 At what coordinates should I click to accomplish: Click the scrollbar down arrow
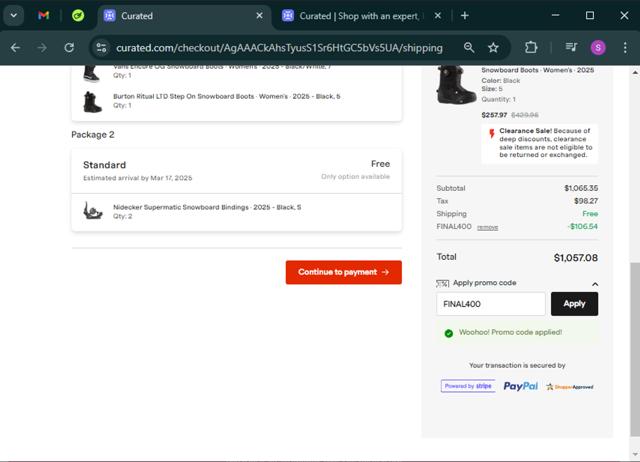coord(635,454)
